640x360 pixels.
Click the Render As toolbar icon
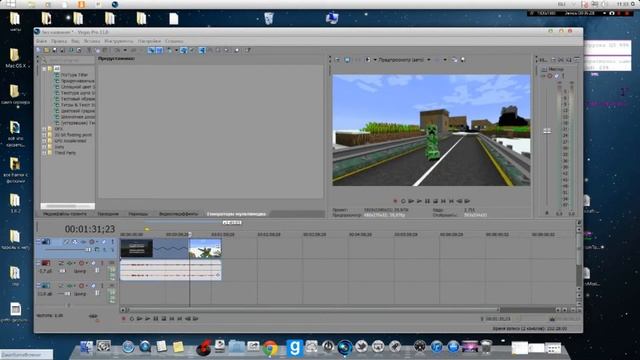tap(71, 50)
